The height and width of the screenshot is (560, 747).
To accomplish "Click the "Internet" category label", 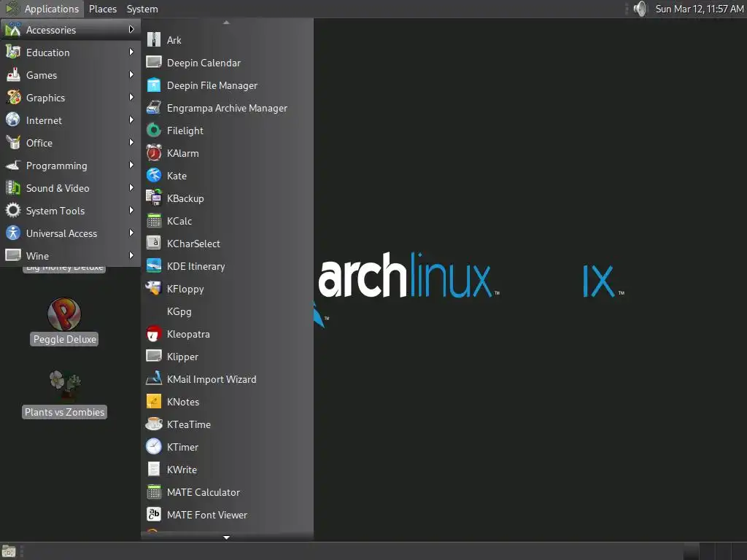I will 44,120.
